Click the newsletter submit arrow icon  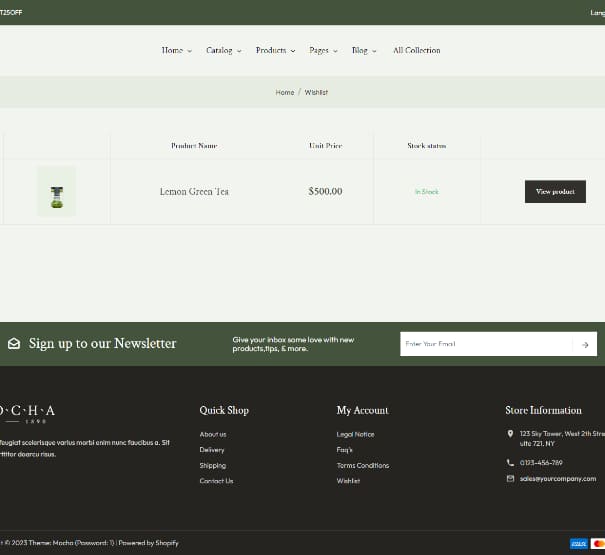click(x=585, y=344)
